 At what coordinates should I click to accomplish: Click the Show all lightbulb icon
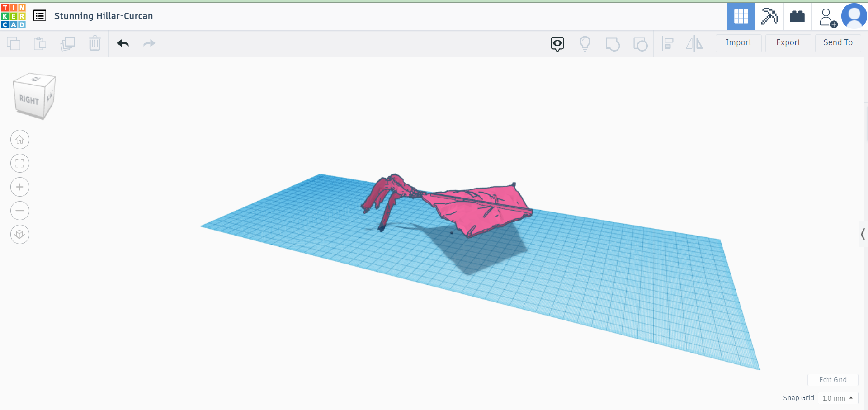(585, 44)
